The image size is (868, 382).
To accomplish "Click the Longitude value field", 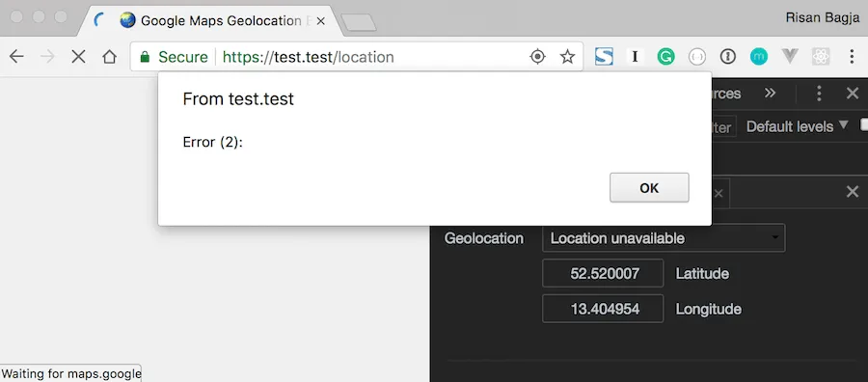I will pyautogui.click(x=603, y=309).
